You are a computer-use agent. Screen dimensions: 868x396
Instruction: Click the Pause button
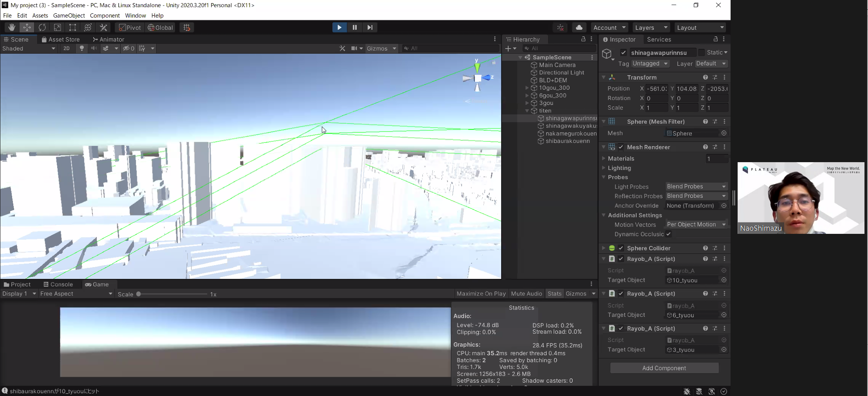pyautogui.click(x=355, y=27)
